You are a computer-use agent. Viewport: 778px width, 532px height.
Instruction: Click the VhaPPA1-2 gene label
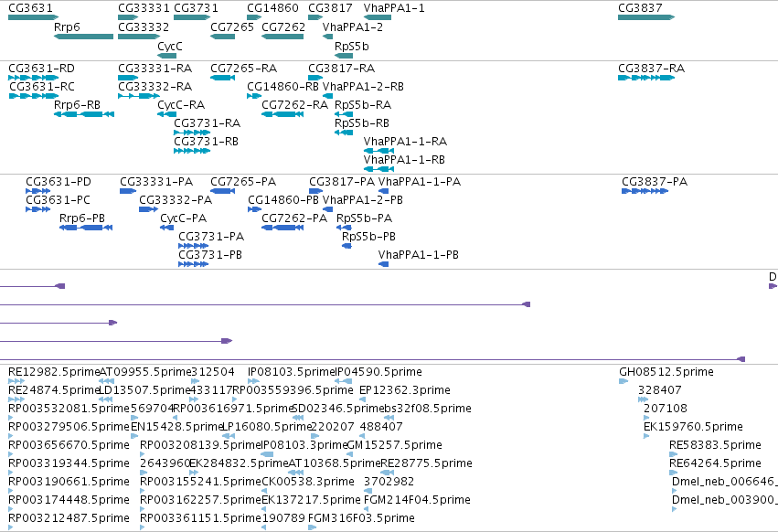pos(353,27)
